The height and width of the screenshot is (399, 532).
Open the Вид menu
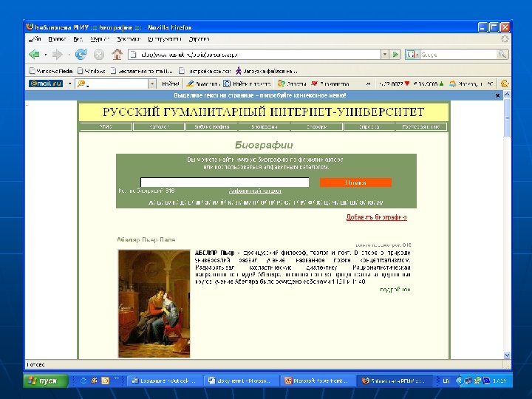coord(78,39)
